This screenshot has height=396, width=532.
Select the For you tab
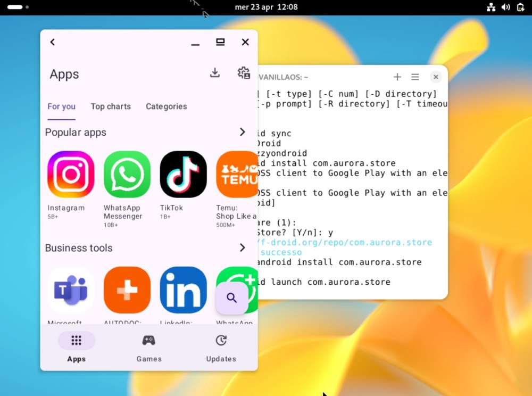coord(61,106)
